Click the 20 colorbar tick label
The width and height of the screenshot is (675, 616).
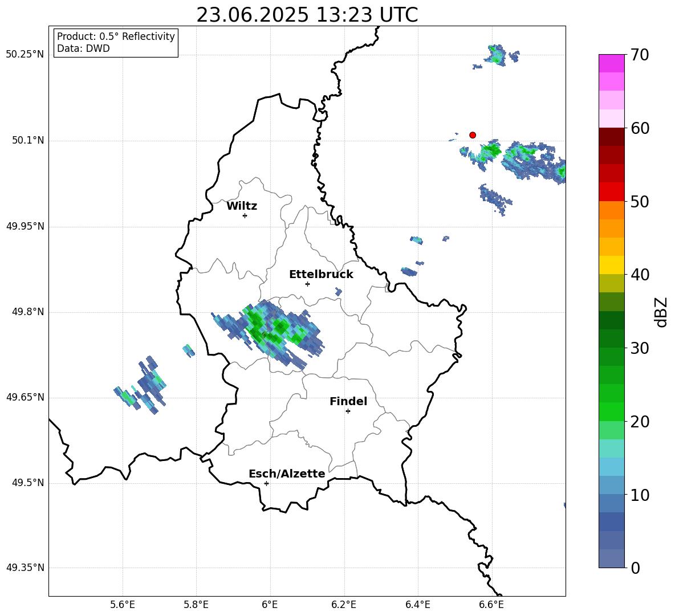(640, 422)
